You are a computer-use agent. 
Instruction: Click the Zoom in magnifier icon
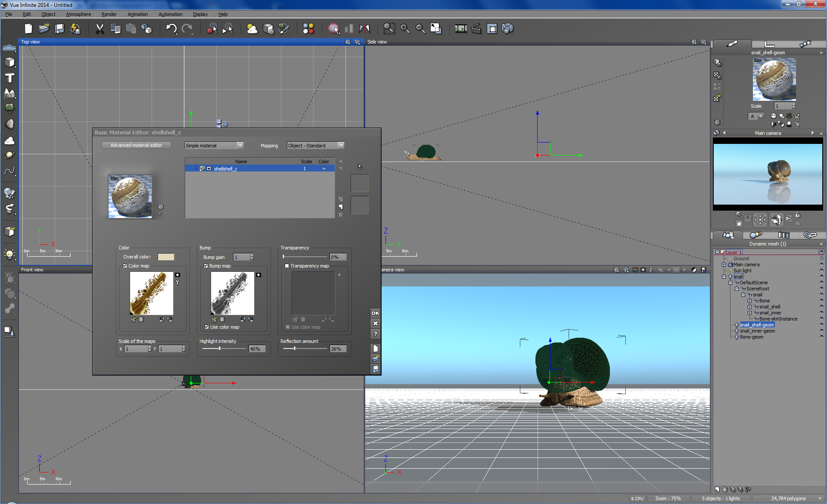pos(404,29)
